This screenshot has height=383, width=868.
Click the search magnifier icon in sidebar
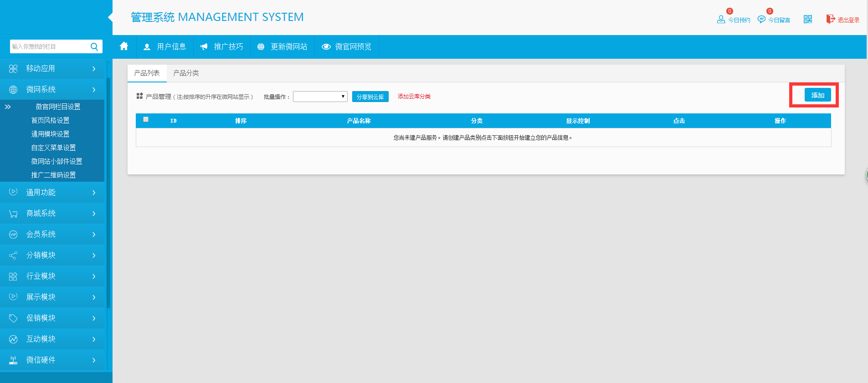point(94,46)
